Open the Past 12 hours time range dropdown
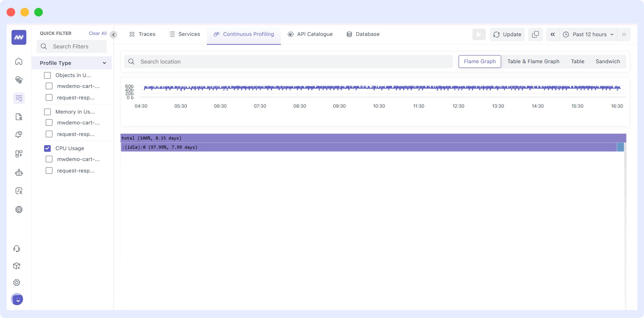 tap(588, 34)
